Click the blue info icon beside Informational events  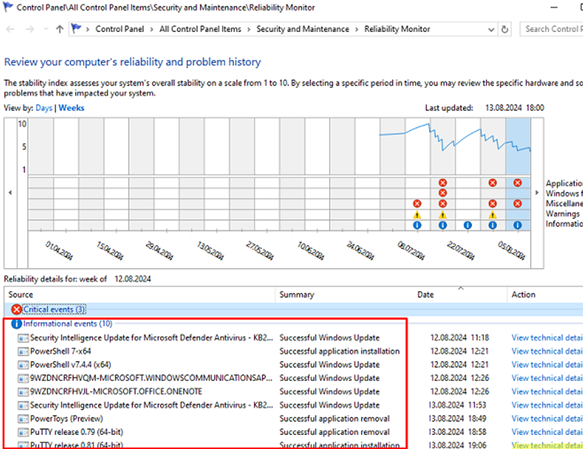coord(16,324)
